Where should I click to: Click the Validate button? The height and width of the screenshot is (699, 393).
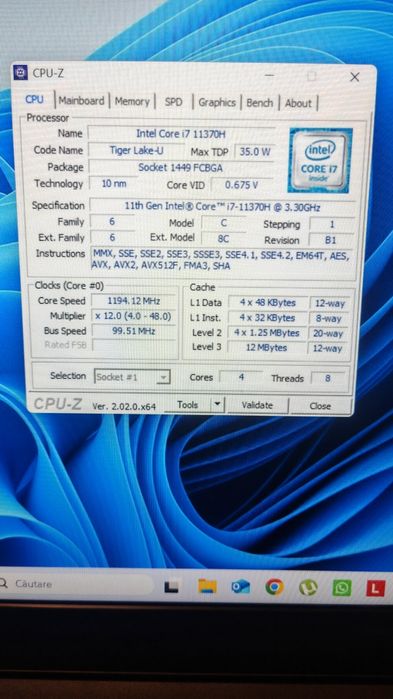point(257,405)
